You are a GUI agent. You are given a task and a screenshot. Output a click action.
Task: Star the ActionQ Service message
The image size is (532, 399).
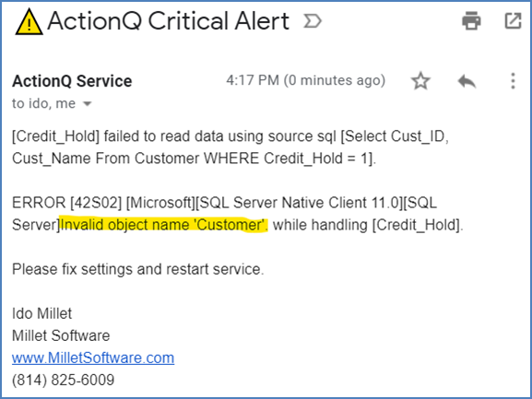[x=420, y=81]
